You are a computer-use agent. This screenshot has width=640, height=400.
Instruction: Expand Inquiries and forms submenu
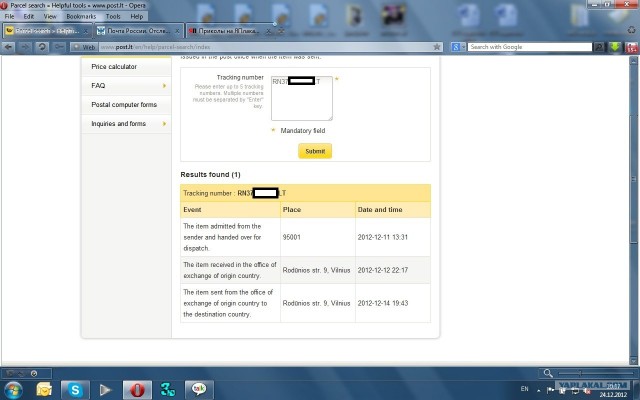tap(161, 124)
